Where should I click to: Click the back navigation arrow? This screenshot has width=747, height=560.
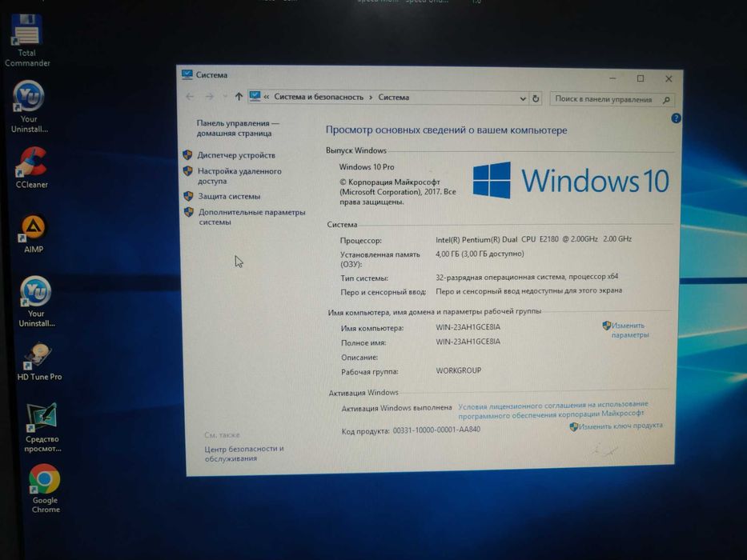click(190, 97)
